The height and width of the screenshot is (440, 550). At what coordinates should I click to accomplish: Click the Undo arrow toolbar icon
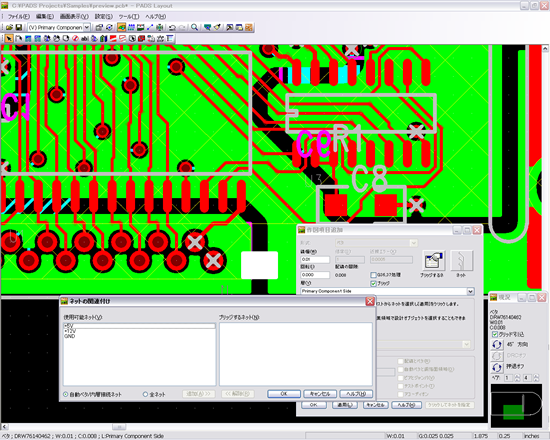[172, 27]
